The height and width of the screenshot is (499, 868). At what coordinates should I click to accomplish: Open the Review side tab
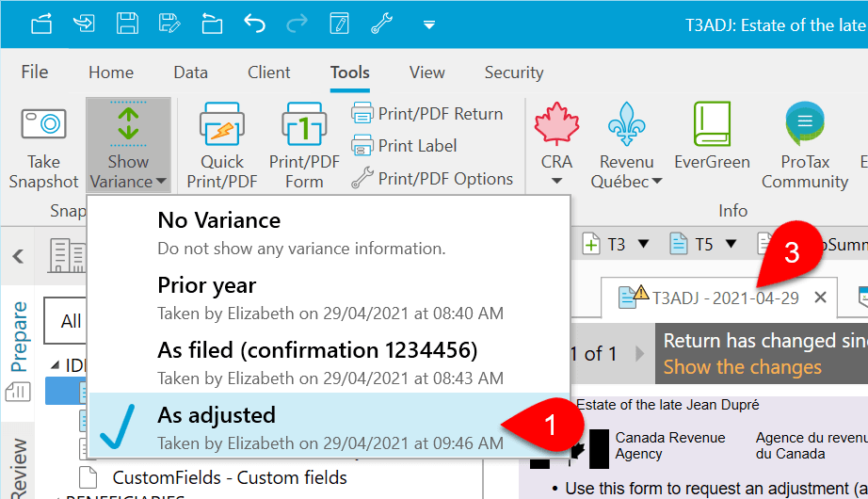(20, 468)
